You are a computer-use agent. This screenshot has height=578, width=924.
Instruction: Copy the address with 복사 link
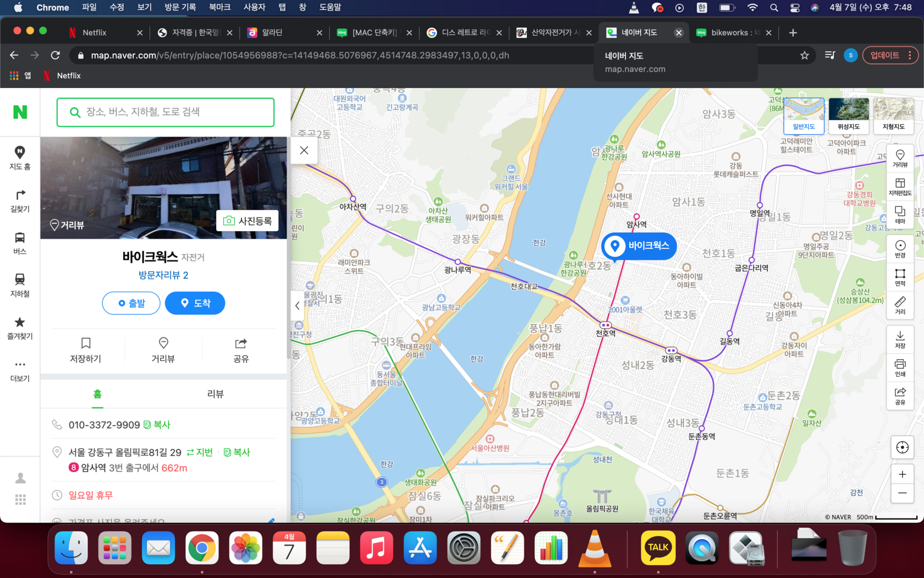point(237,452)
